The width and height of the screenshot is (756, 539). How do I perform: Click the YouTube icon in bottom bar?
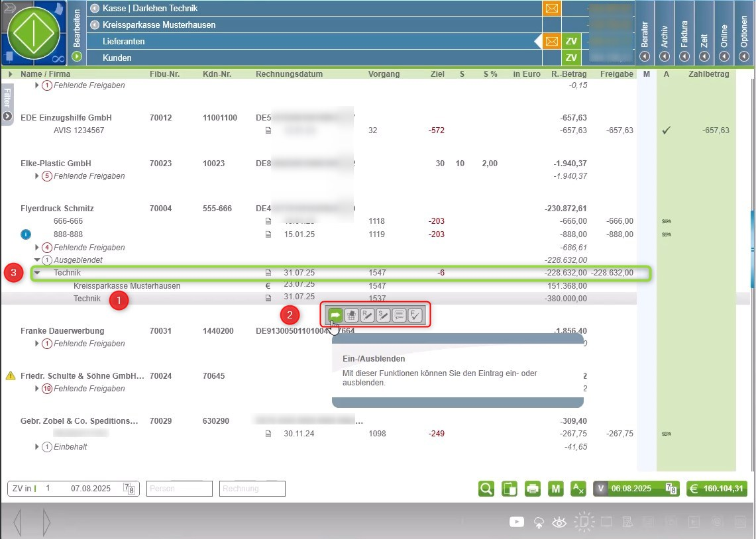pyautogui.click(x=517, y=522)
